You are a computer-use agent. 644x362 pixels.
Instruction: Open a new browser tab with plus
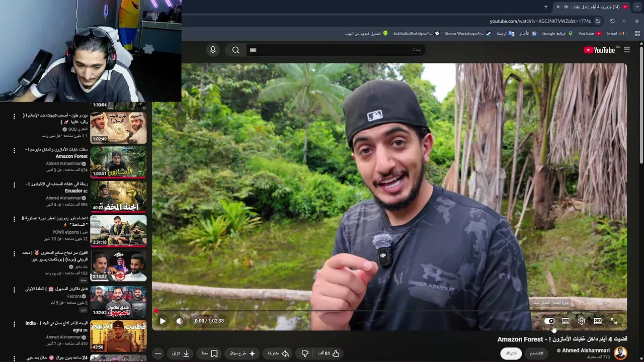pos(546,7)
